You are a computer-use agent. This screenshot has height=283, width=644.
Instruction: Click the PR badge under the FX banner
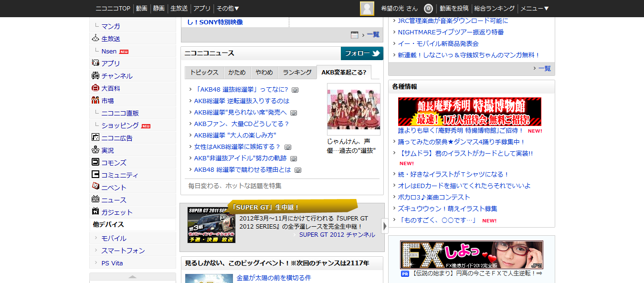pyautogui.click(x=405, y=274)
